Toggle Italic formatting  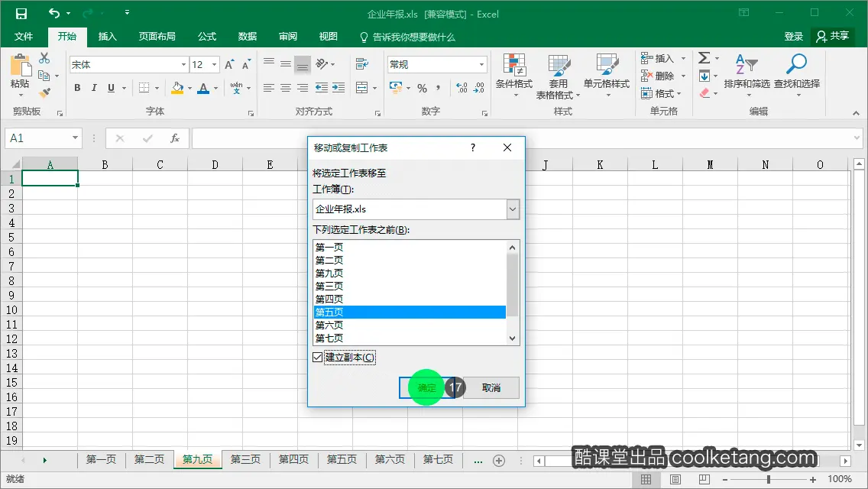pyautogui.click(x=94, y=88)
